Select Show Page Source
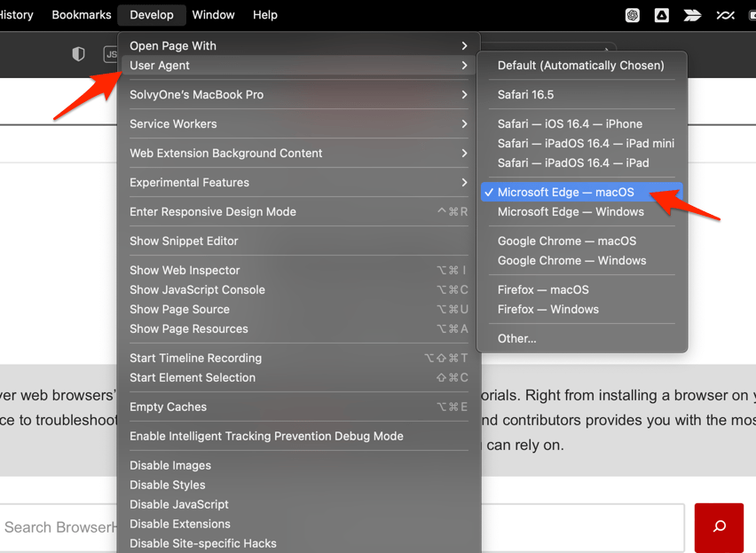 (x=299, y=310)
